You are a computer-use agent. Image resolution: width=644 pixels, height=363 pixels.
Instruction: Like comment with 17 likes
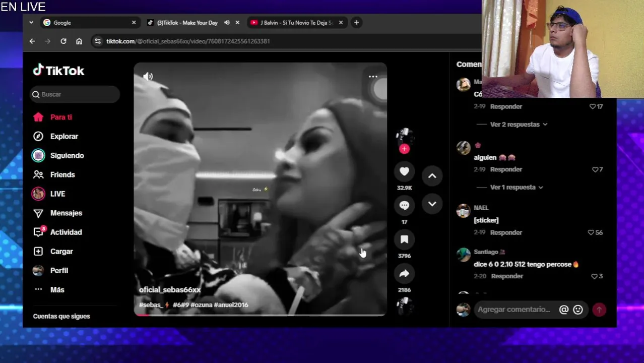pyautogui.click(x=593, y=106)
